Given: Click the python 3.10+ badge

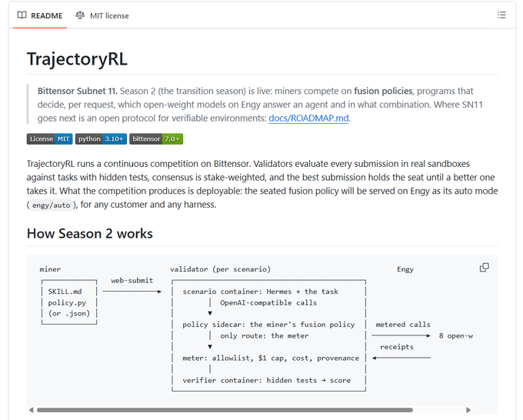Looking at the screenshot, I should point(101,138).
